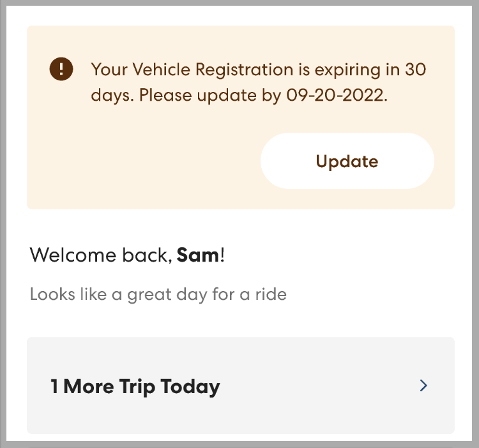Tap the Update button

point(347,161)
